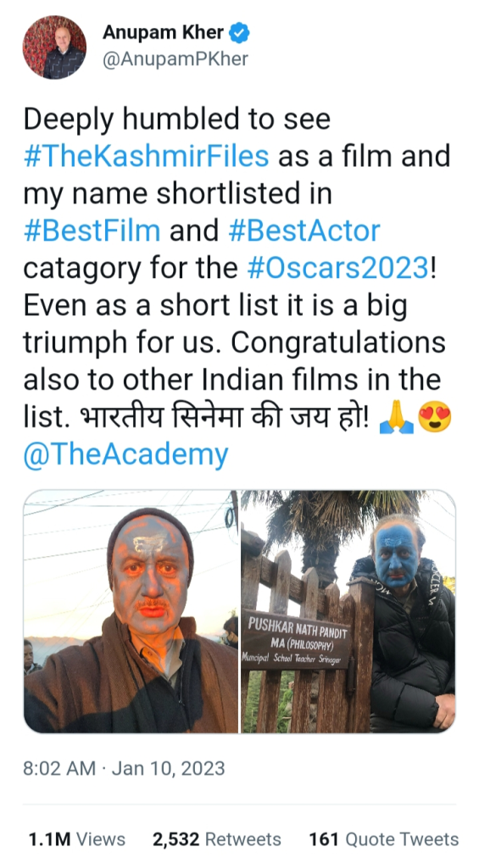This screenshot has width=479, height=868.
Task: Click the Hindi text in the tweet
Action: (x=220, y=418)
